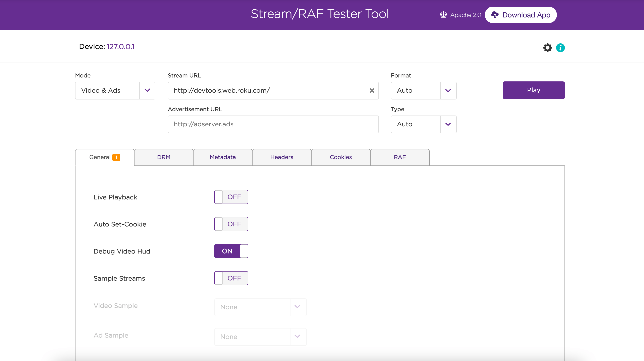Click the Type dropdown arrow
This screenshot has height=361, width=644.
point(448,124)
